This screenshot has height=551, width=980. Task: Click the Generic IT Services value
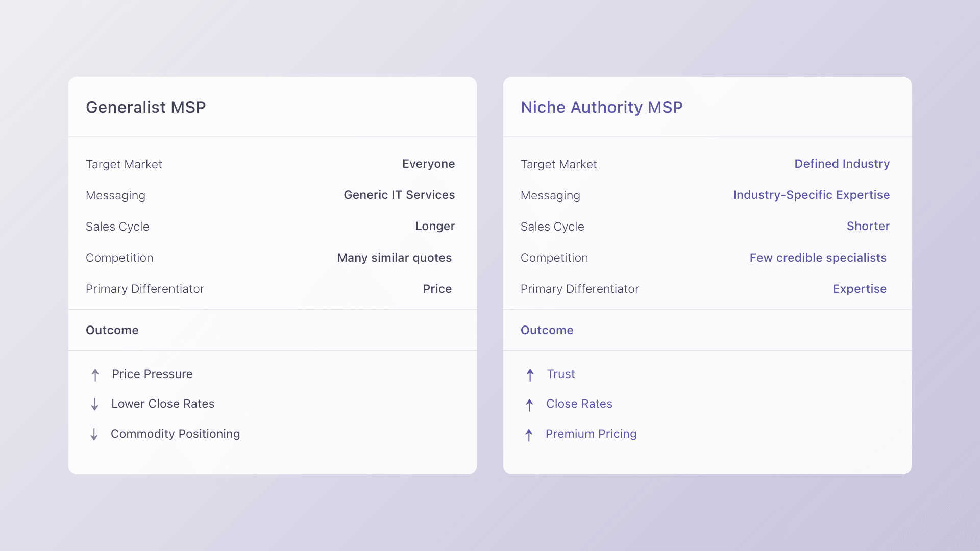[399, 195]
